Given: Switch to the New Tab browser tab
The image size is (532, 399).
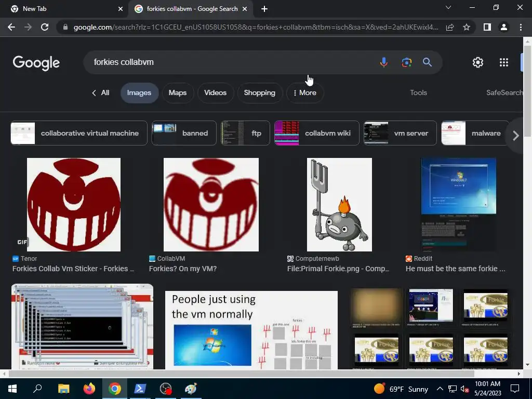Looking at the screenshot, I should [64, 9].
